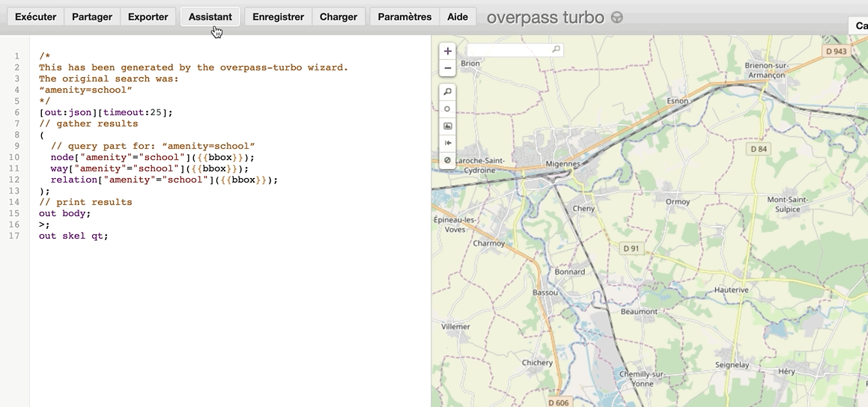Screen dimensions: 868x407
Task: Click the zoom-to-data magnifier map control
Action: click(448, 91)
